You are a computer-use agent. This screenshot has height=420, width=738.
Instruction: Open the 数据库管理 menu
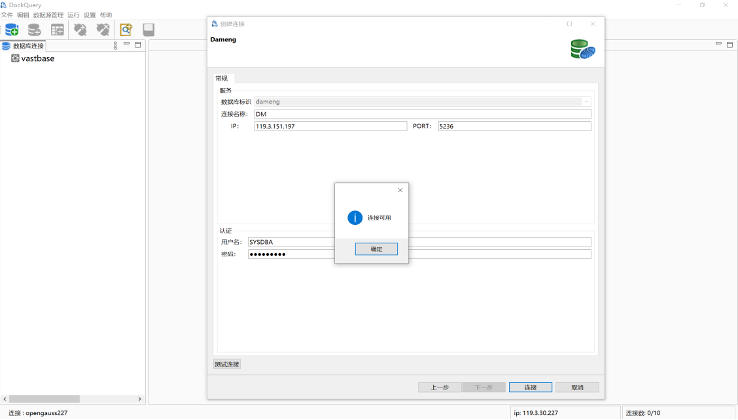[x=48, y=15]
